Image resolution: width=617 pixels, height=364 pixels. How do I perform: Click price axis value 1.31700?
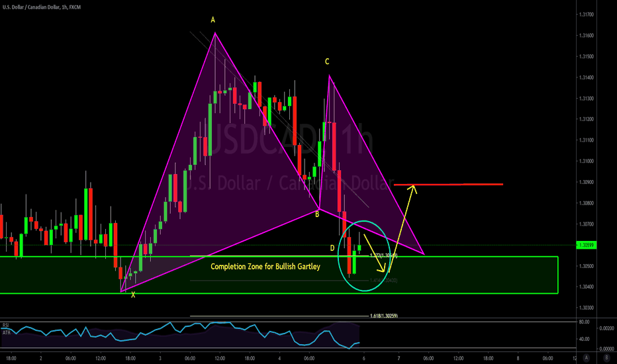[x=586, y=15]
